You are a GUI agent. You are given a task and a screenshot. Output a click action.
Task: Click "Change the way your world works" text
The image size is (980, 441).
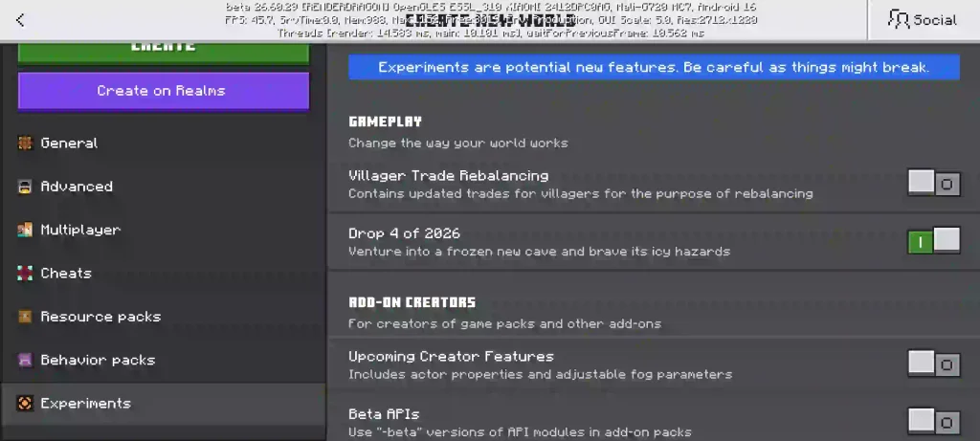point(458,143)
